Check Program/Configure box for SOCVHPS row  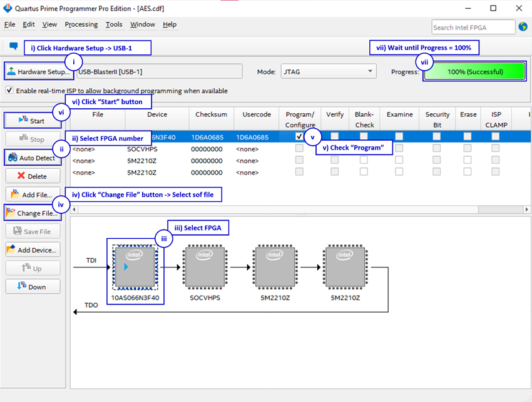299,148
